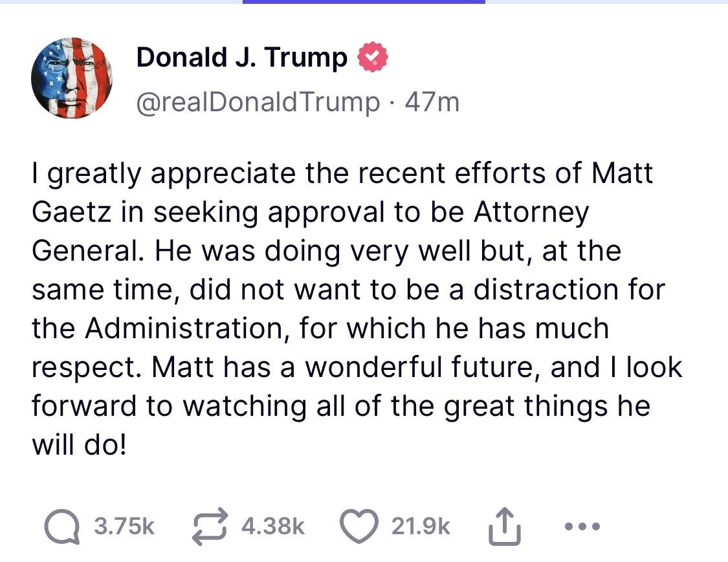View the 21.9k likes count
The height and width of the screenshot is (562, 728).
coord(421,527)
